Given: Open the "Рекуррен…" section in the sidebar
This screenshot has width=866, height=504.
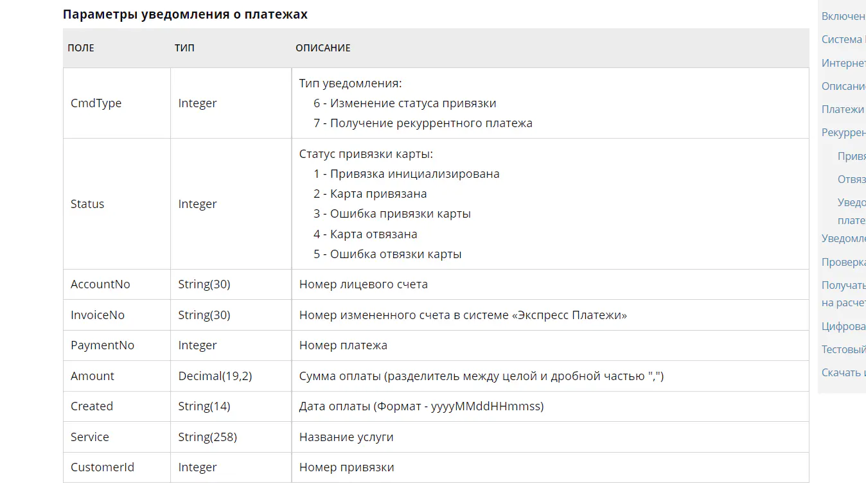Looking at the screenshot, I should coord(844,132).
